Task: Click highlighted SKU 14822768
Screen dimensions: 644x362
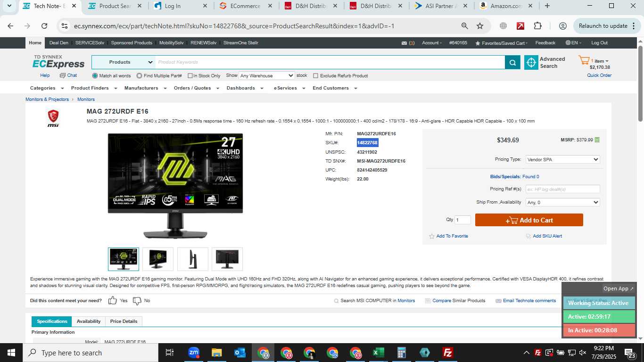Action: click(367, 143)
